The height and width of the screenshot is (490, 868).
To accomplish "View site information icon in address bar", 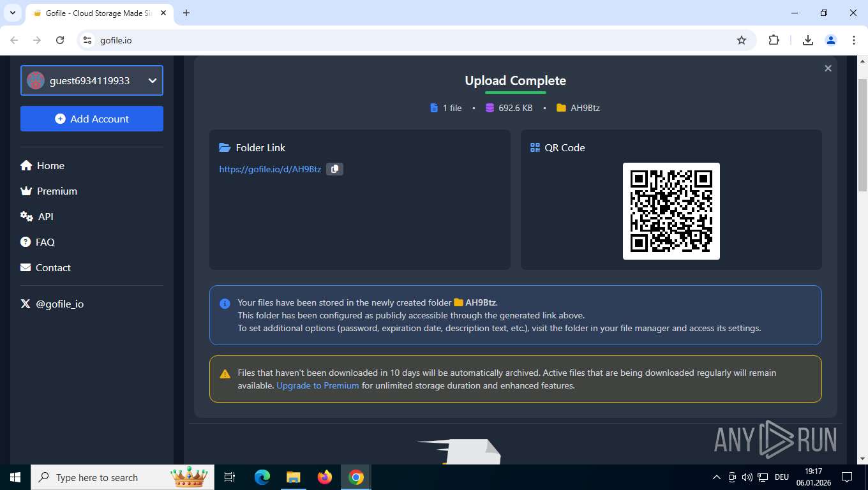I will (x=88, y=40).
